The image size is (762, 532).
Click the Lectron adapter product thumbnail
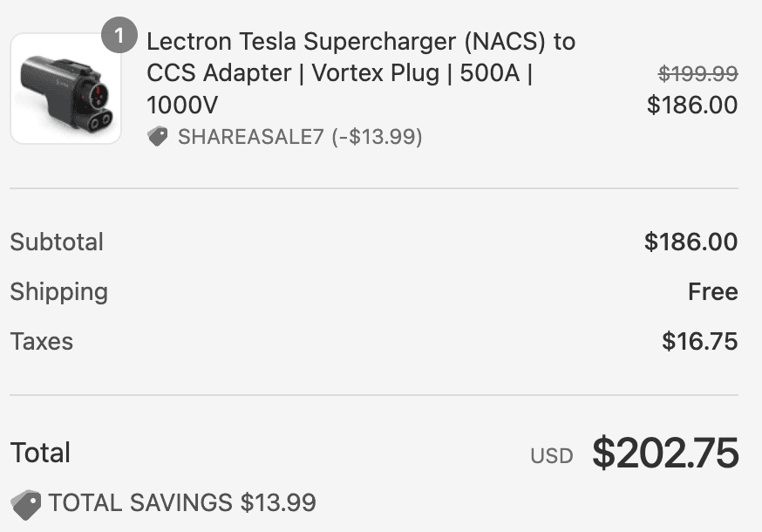tap(65, 89)
